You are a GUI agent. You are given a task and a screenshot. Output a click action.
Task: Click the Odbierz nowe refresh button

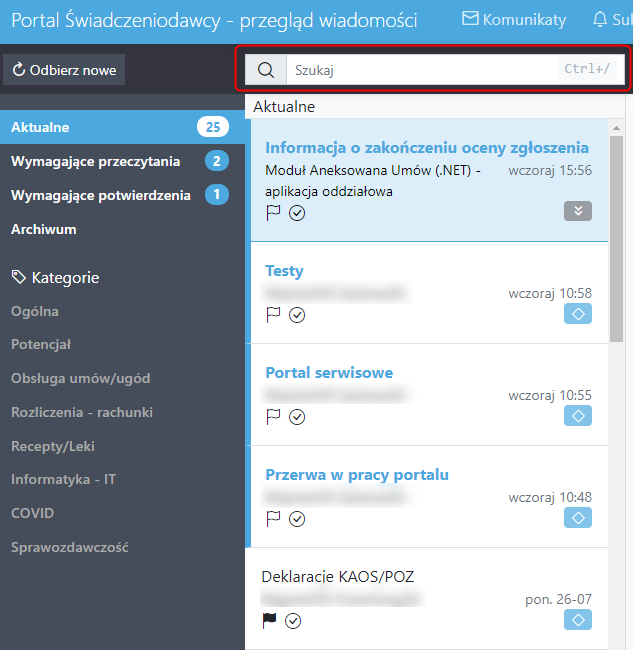pos(64,70)
